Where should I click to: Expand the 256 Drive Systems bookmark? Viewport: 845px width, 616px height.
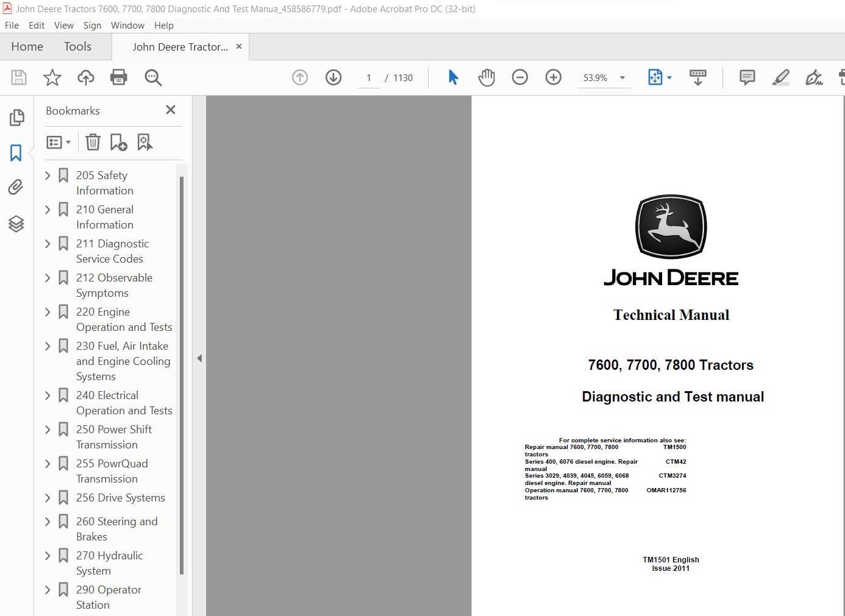click(x=48, y=498)
